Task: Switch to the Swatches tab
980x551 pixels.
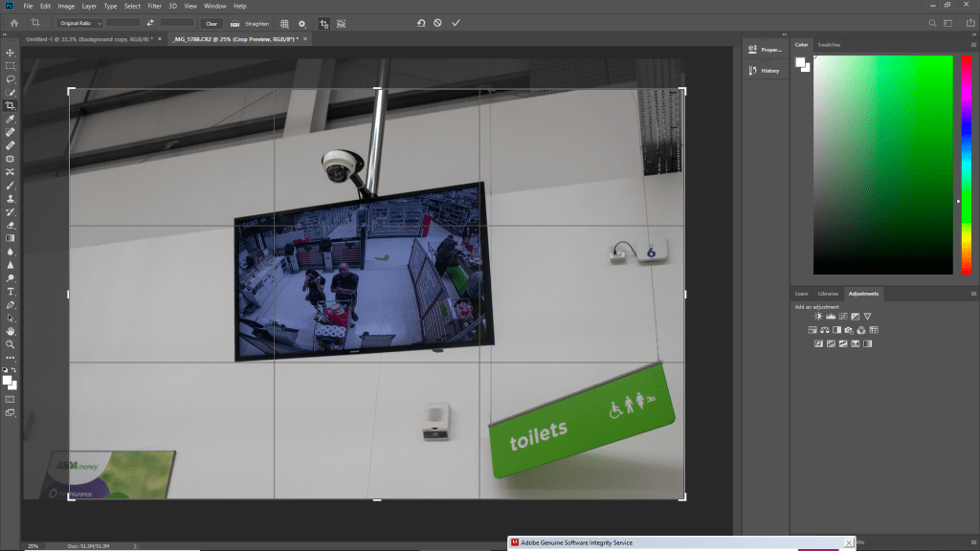Action: coord(829,45)
